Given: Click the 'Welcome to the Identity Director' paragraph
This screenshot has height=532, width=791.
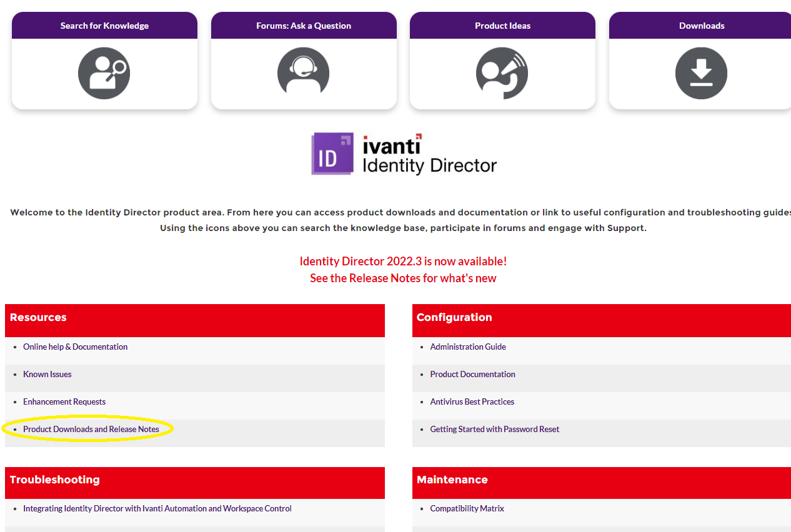Looking at the screenshot, I should click(400, 220).
